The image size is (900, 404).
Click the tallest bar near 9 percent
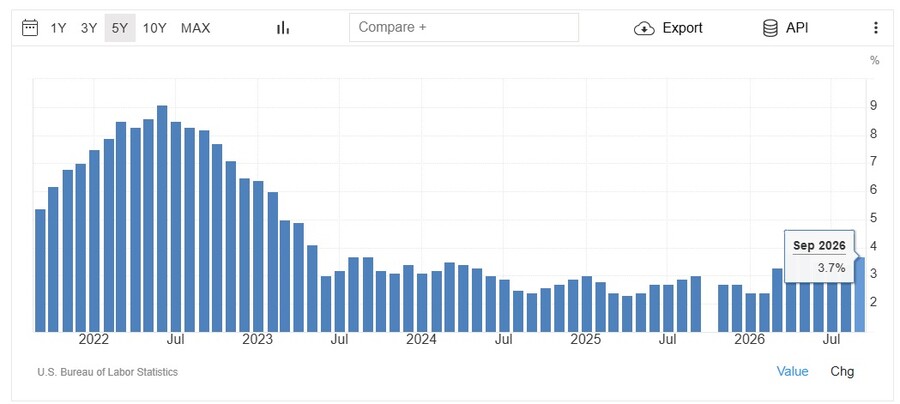[x=162, y=219]
